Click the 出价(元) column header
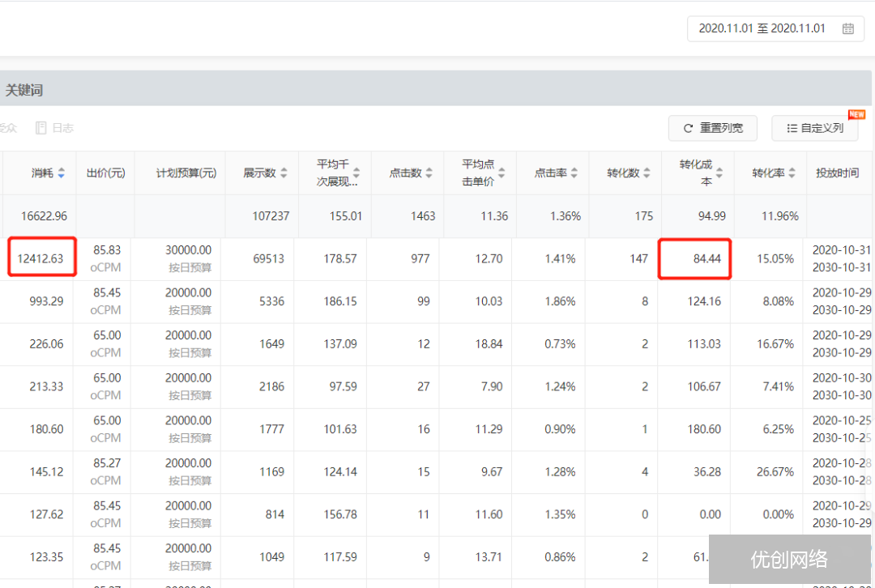The width and height of the screenshot is (875, 588). 105,173
